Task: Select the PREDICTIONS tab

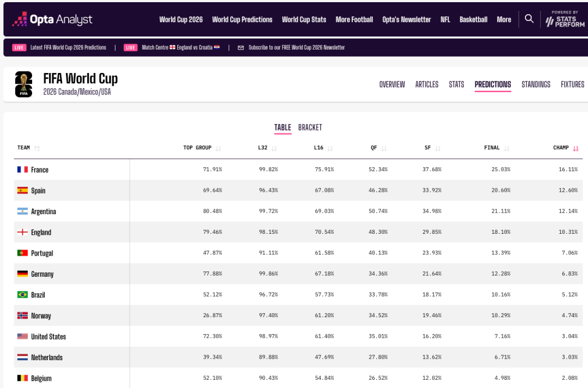Action: (x=493, y=84)
